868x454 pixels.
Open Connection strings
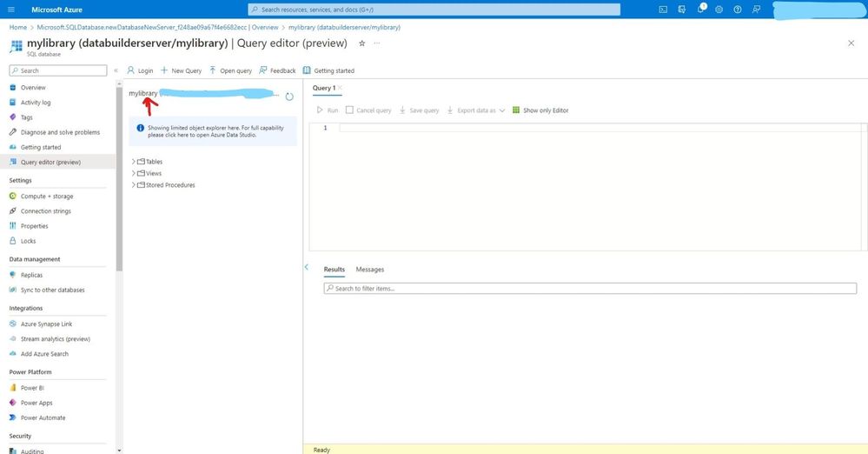46,211
